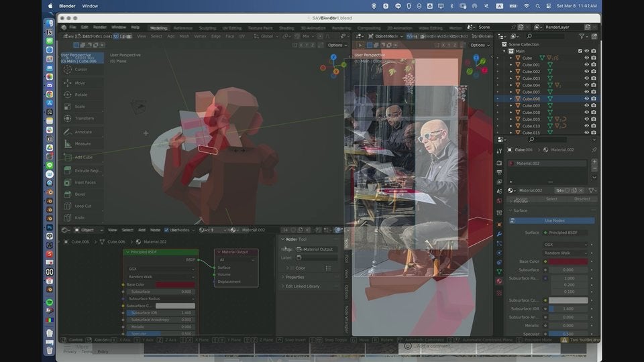Collapse the Main collection in outliner
This screenshot has height=362, width=644.
tap(504, 52)
